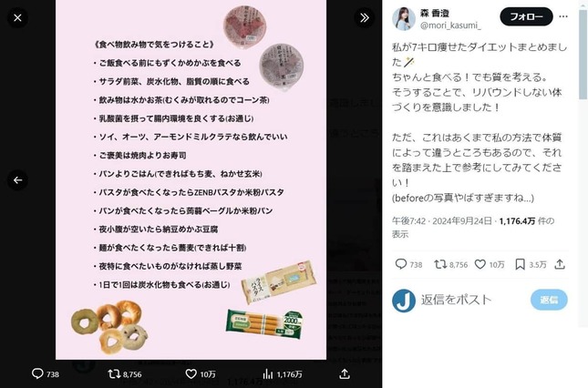588x388 pixels.
Task: Repost using the right panel 8,756 icon
Action: [x=440, y=264]
